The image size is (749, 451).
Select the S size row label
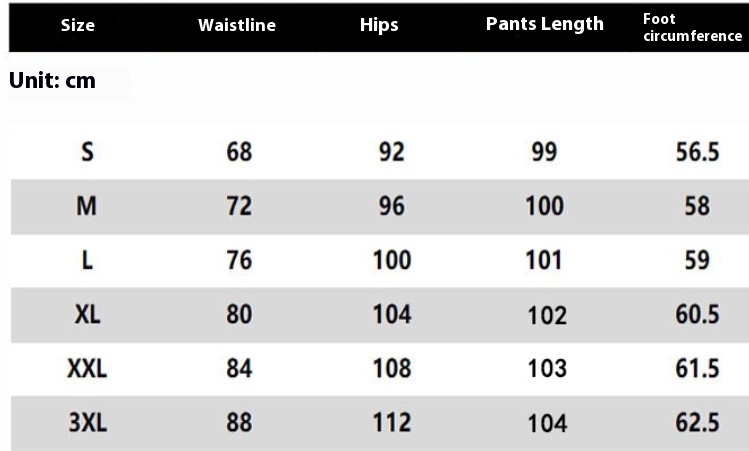(x=87, y=152)
